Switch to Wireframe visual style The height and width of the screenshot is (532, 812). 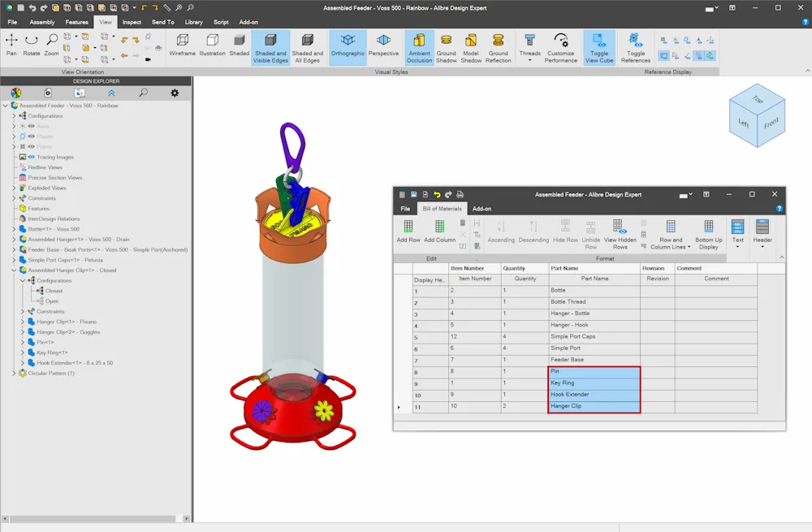(x=182, y=45)
